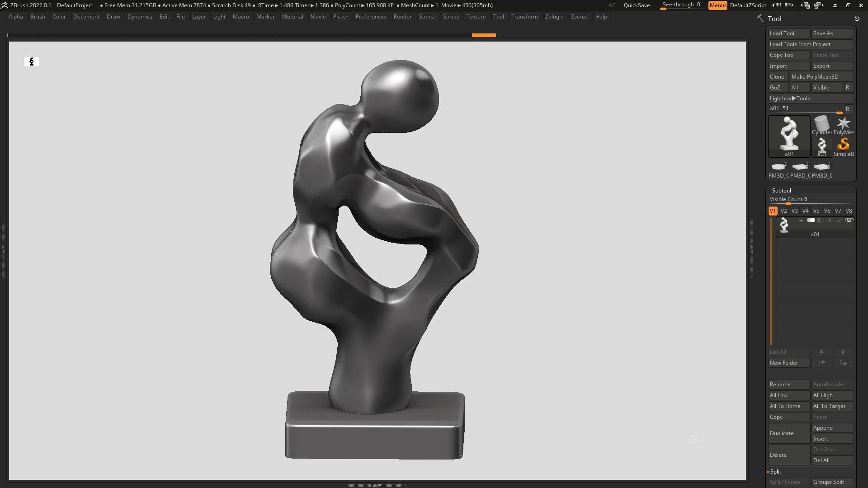Pick the small a01 tool icon
This screenshot has height=488, width=868.
(821, 146)
